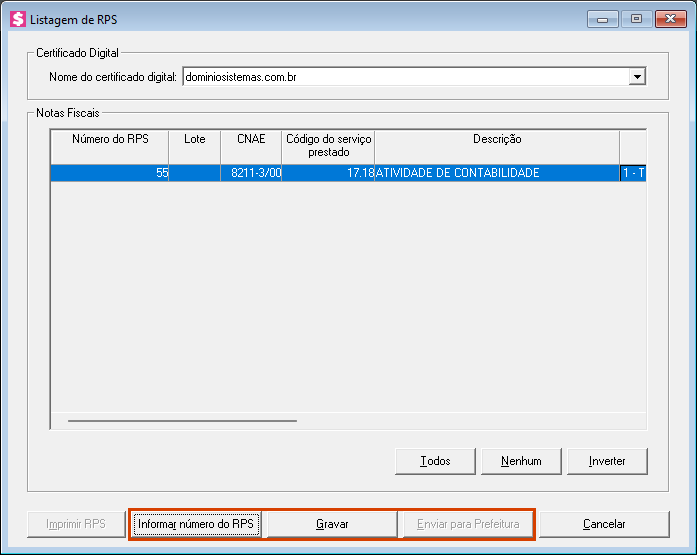Image resolution: width=697 pixels, height=555 pixels.
Task: Click the horizontal scrollbar under the table
Action: click(x=182, y=421)
